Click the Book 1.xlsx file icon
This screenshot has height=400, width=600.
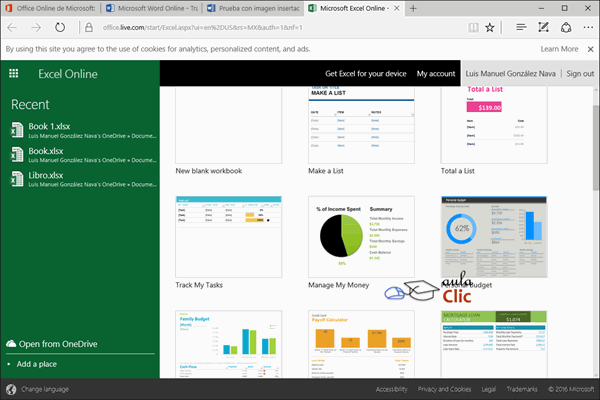[17, 129]
